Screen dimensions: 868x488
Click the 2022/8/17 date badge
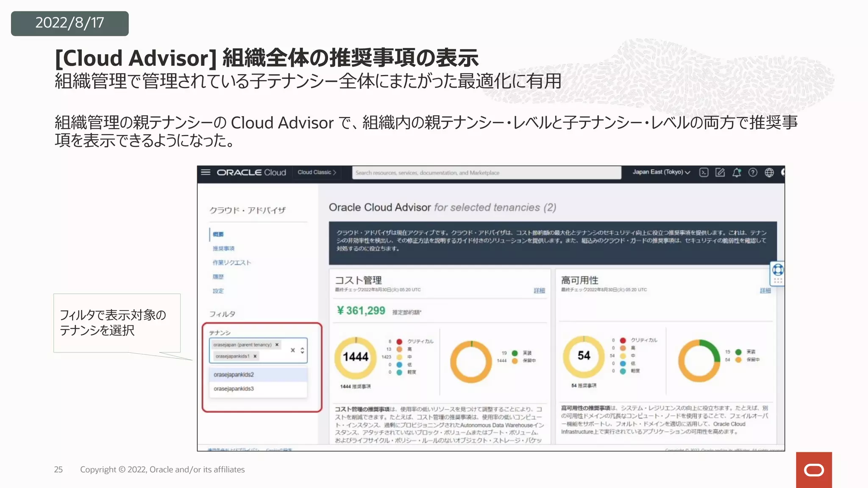[x=70, y=23]
